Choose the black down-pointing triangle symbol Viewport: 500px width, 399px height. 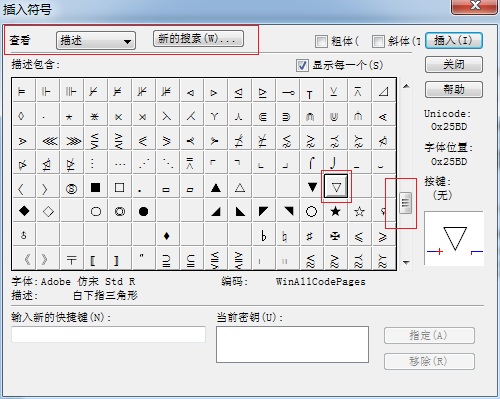point(312,187)
